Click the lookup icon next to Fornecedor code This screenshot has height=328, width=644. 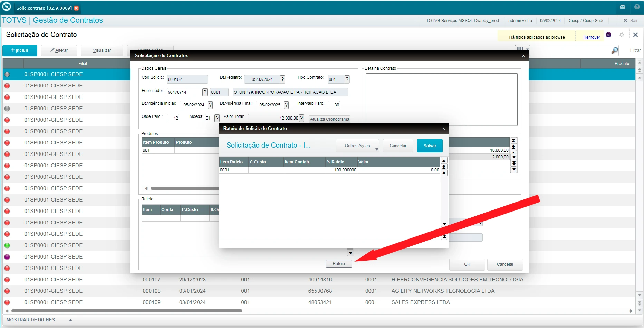coord(205,92)
